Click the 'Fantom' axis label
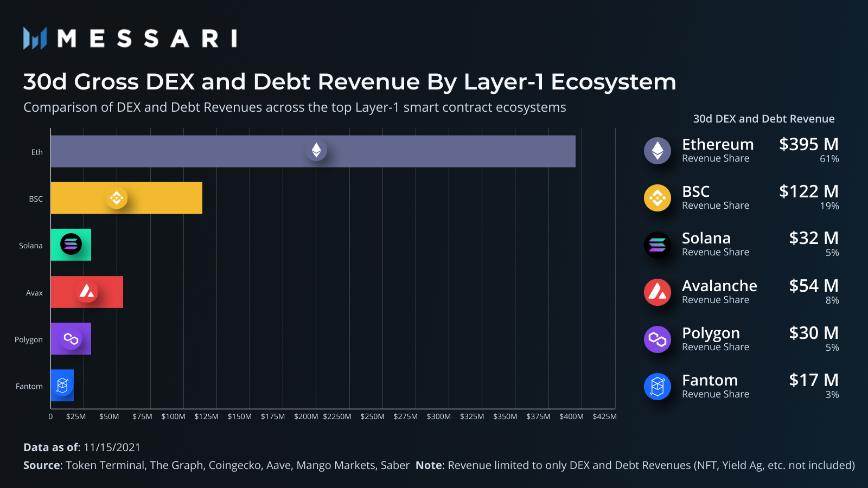The height and width of the screenshot is (488, 868). click(29, 387)
